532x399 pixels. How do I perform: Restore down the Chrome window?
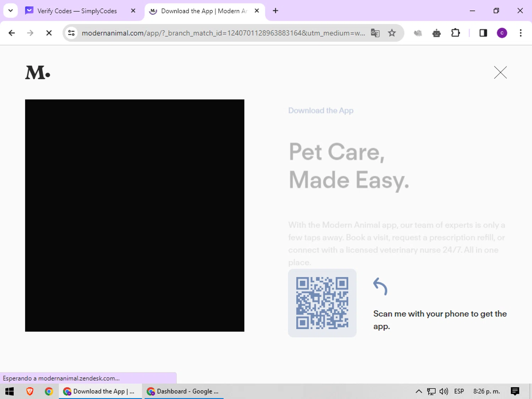tap(496, 11)
